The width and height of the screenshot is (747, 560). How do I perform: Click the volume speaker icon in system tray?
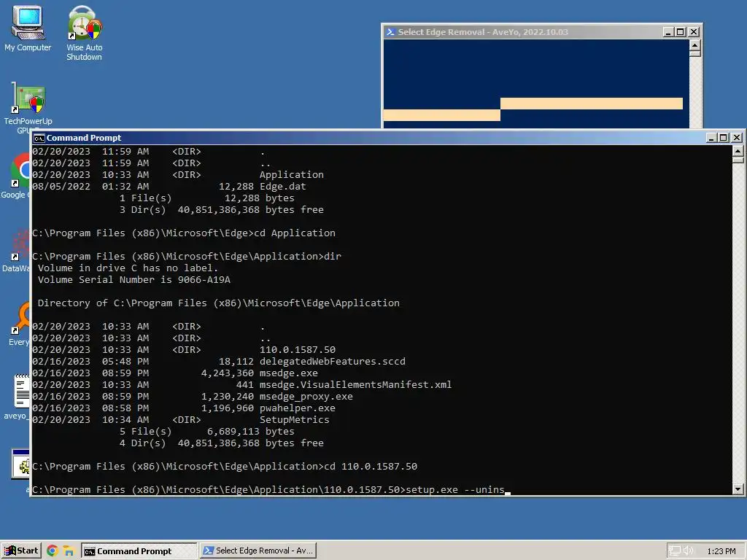(x=689, y=551)
